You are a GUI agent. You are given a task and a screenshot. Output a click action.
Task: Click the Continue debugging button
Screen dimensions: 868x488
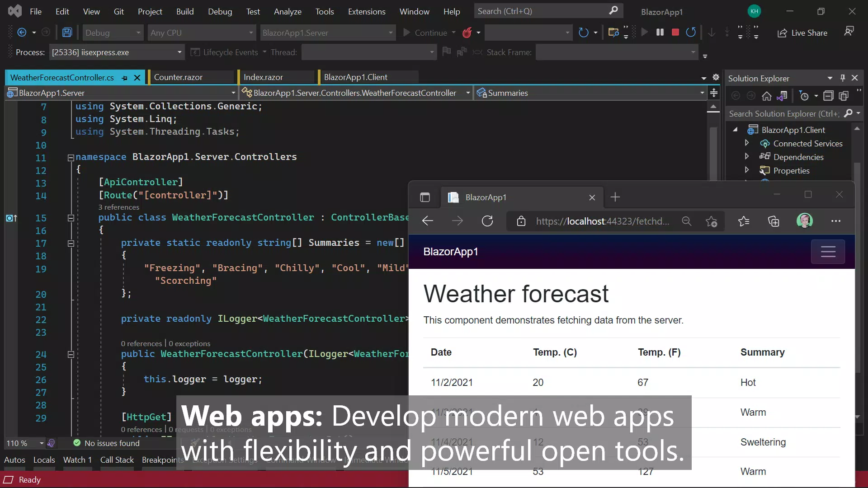[425, 33]
